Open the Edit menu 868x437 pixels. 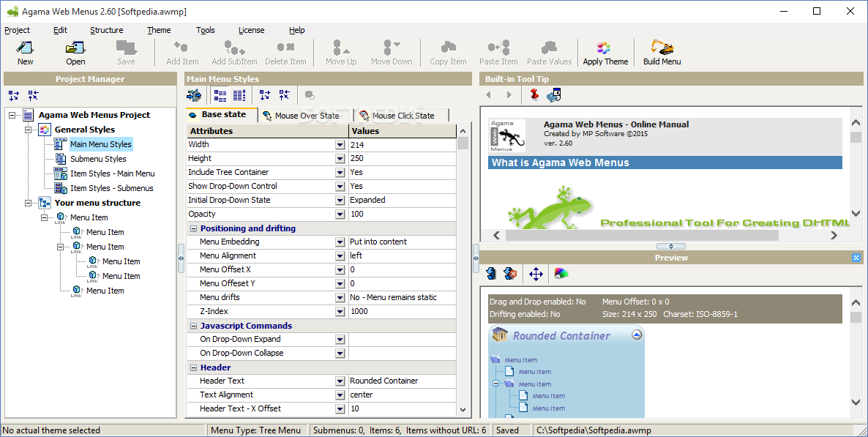60,30
